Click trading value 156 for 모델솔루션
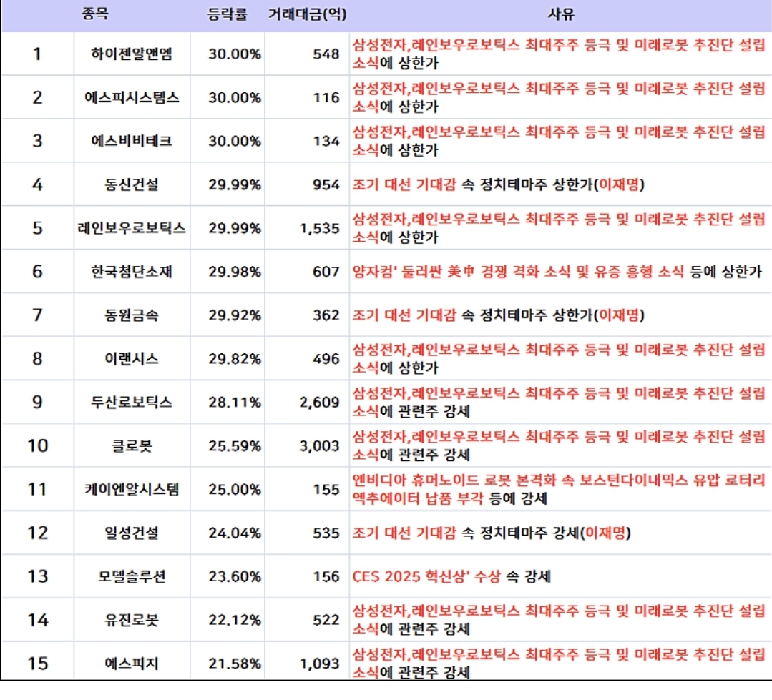Image resolution: width=772 pixels, height=700 pixels. tap(326, 576)
